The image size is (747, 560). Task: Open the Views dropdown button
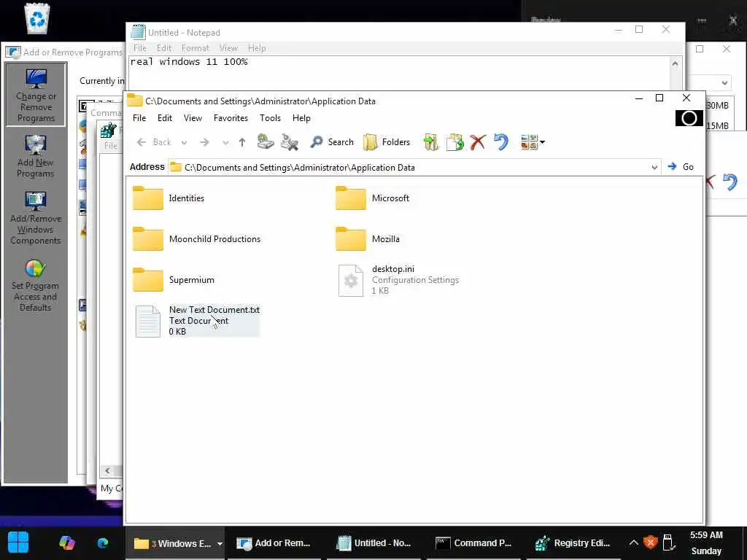(x=533, y=142)
